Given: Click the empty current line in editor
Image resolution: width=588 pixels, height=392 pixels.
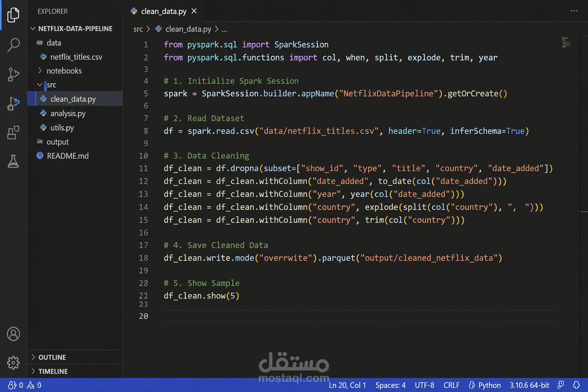Looking at the screenshot, I should coord(360,316).
